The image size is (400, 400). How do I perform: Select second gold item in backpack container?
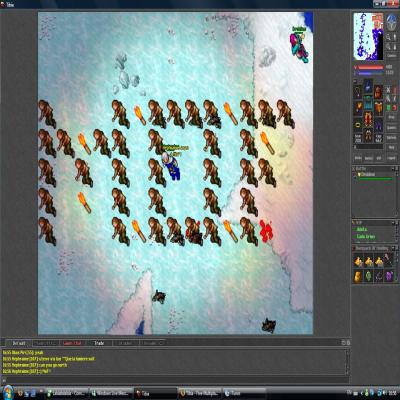pos(369,261)
